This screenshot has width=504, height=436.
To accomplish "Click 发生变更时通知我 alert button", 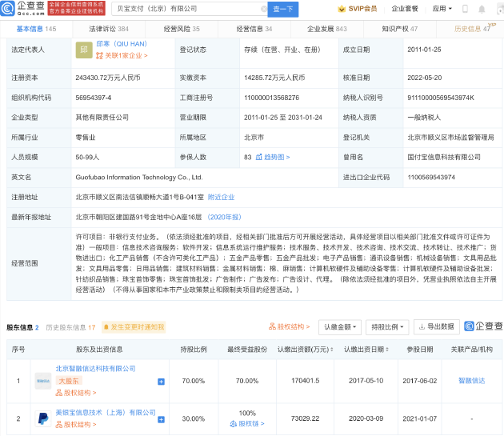I will pyautogui.click(x=134, y=327).
